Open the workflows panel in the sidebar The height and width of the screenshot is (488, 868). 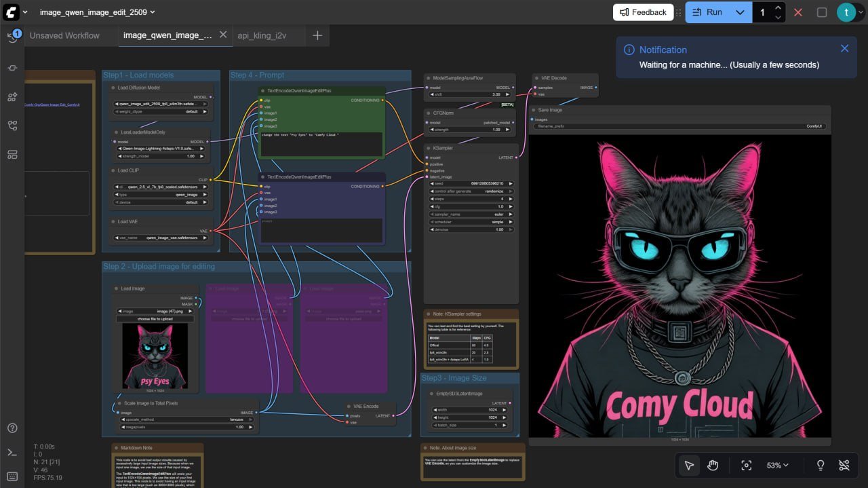[x=12, y=126]
